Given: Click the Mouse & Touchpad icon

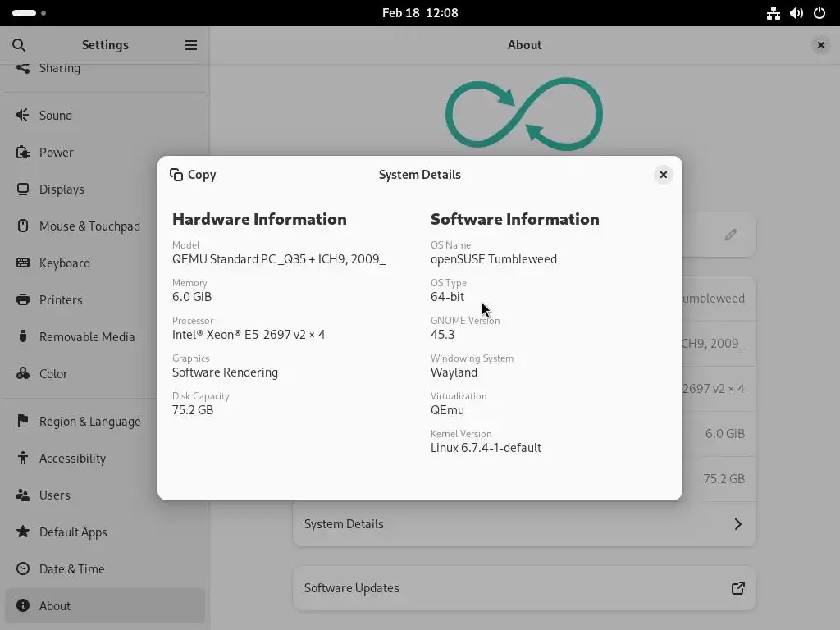Looking at the screenshot, I should (22, 226).
